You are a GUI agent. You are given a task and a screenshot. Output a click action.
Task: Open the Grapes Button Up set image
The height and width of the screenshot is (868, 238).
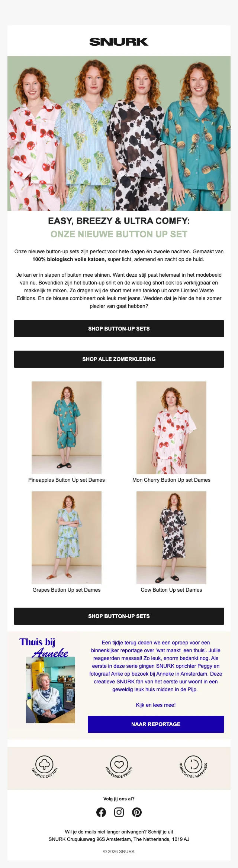tap(67, 538)
